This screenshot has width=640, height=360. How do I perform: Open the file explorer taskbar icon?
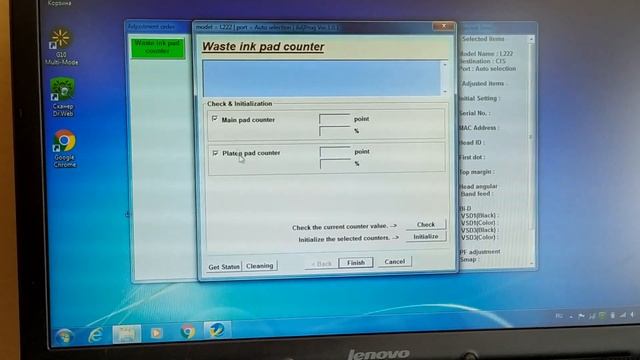(x=126, y=334)
